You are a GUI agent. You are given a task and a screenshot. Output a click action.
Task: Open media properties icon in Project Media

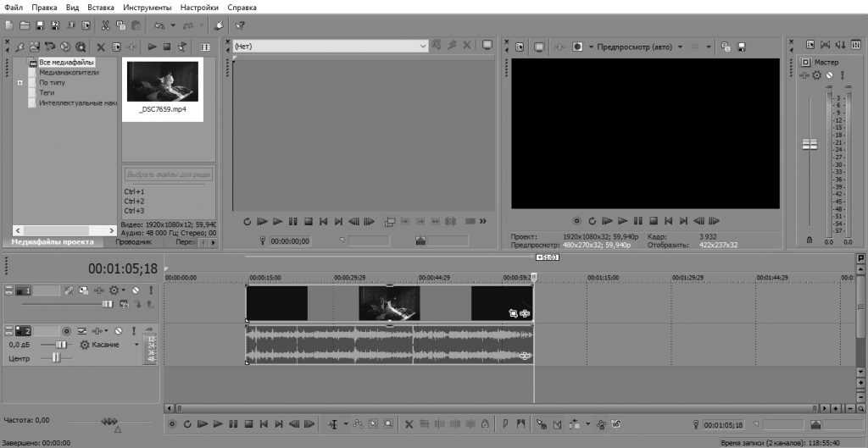[x=117, y=47]
